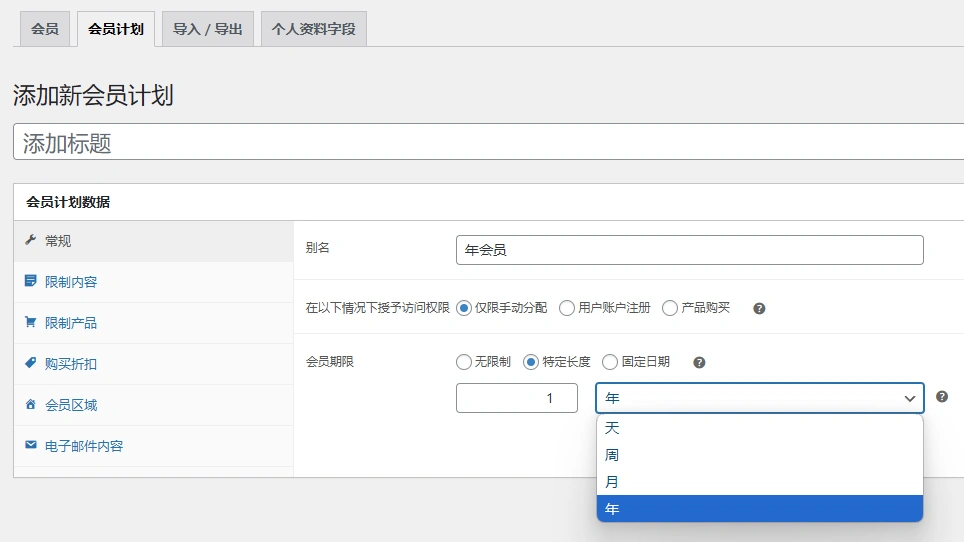The width and height of the screenshot is (964, 542).
Task: Open the 常规 settings section
Action: click(154, 241)
